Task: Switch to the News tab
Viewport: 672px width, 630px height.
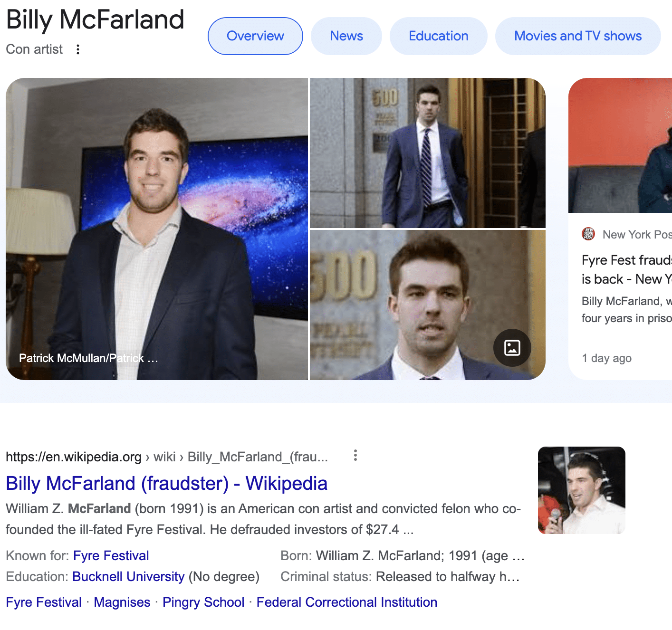Action: 346,36
